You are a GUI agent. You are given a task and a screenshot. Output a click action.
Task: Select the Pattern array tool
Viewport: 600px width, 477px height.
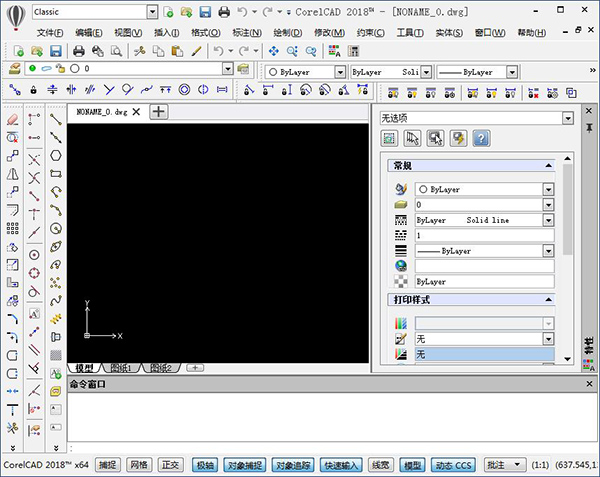tap(12, 228)
